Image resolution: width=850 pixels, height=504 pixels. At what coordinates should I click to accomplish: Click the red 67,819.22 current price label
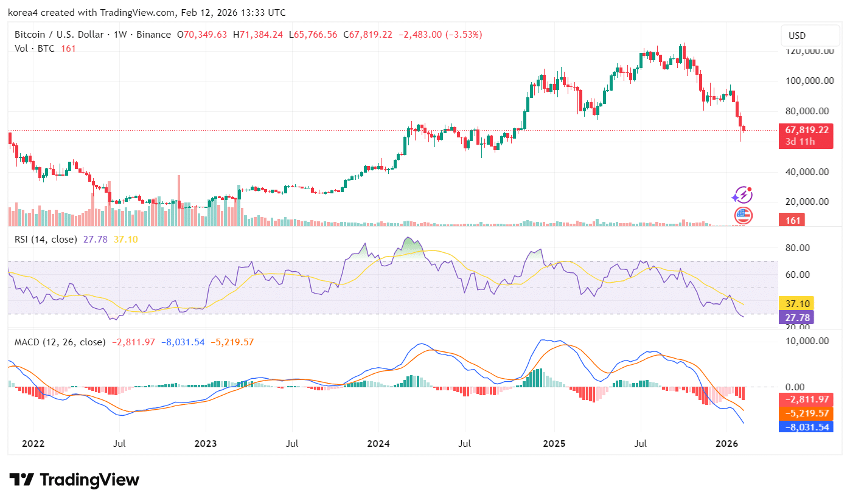pos(806,130)
